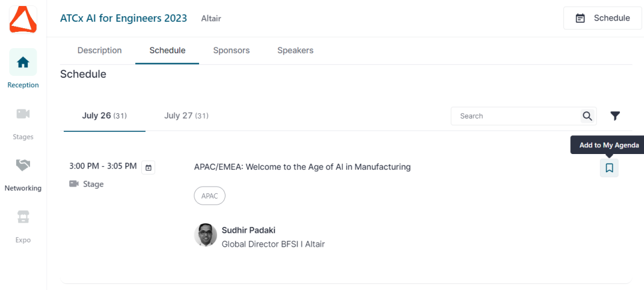Switch to the Speakers tab
This screenshot has height=290, width=644.
click(x=295, y=51)
